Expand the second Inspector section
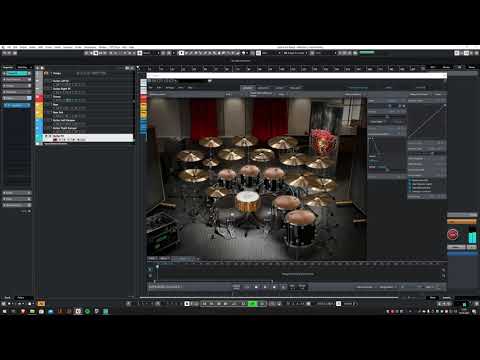This screenshot has width=480, height=360. pyautogui.click(x=17, y=79)
